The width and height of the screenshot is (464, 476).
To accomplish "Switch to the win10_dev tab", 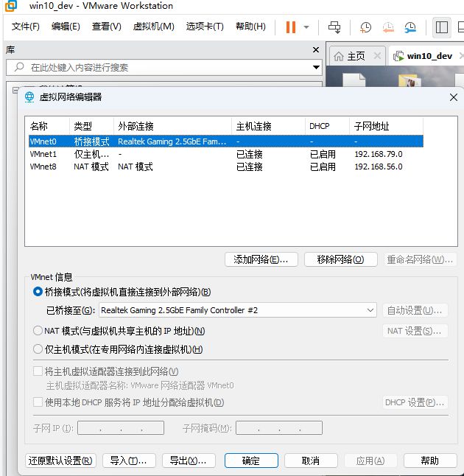I will pos(429,56).
